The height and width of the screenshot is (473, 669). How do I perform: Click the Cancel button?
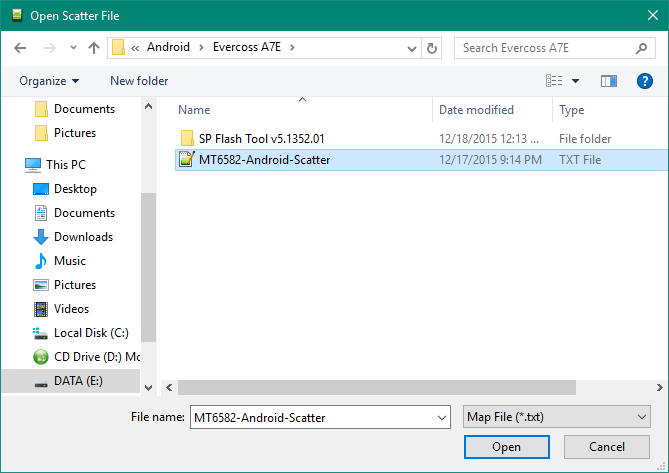click(607, 447)
